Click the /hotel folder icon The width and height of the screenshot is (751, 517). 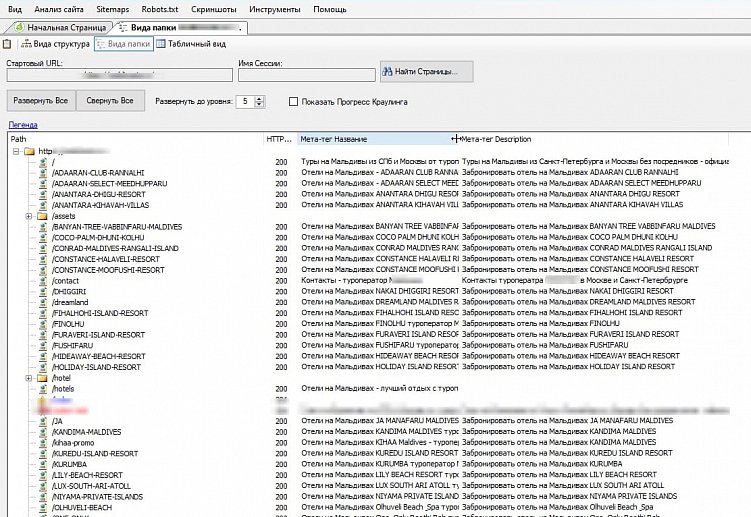43,378
